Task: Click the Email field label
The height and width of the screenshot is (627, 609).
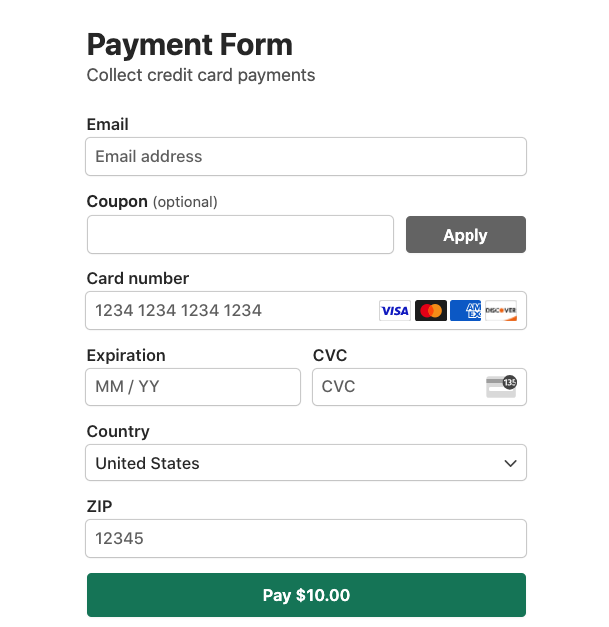Action: click(x=108, y=125)
